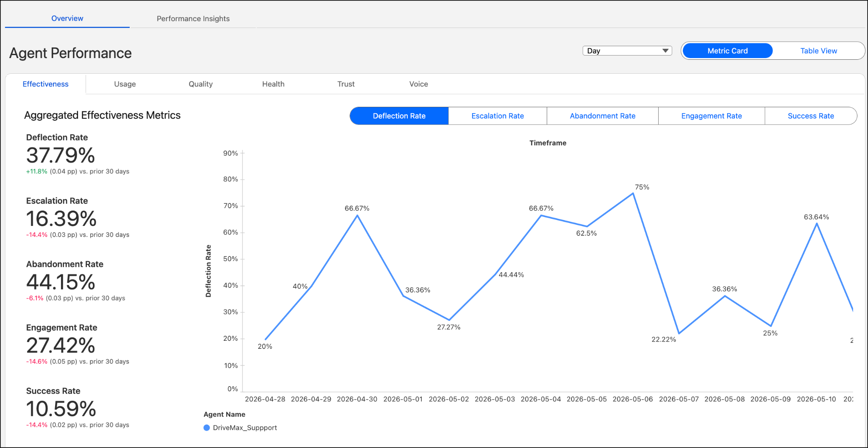Viewport: 868px width, 448px height.
Task: Click the DriveMax_Suppport legend color dot
Action: point(207,428)
